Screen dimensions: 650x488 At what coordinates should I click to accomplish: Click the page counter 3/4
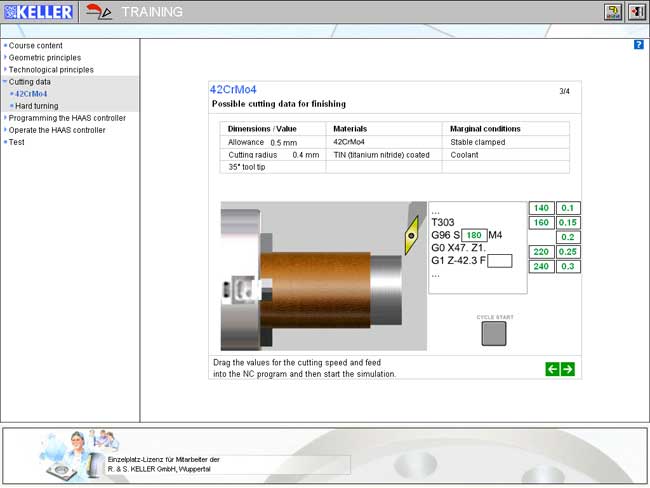pos(564,91)
